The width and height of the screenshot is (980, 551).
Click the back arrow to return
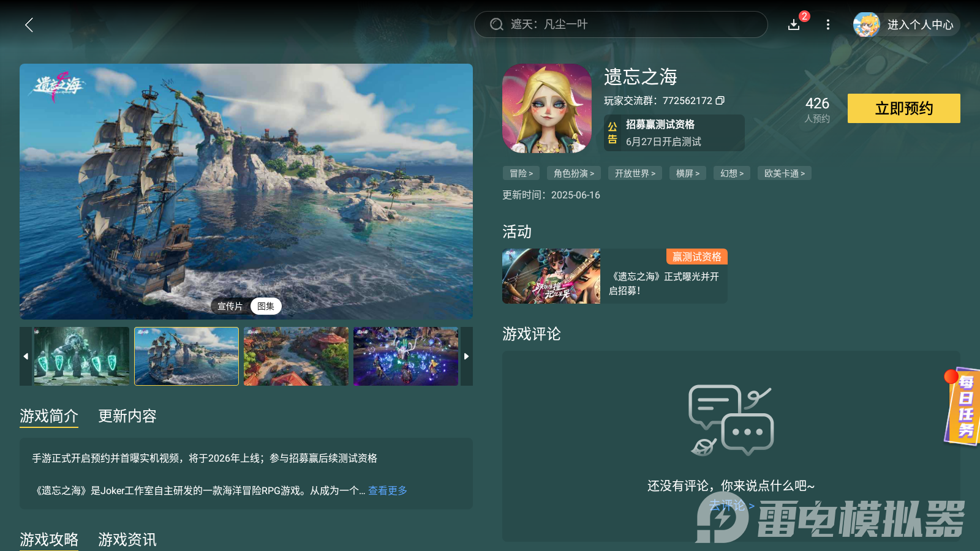tap(29, 25)
